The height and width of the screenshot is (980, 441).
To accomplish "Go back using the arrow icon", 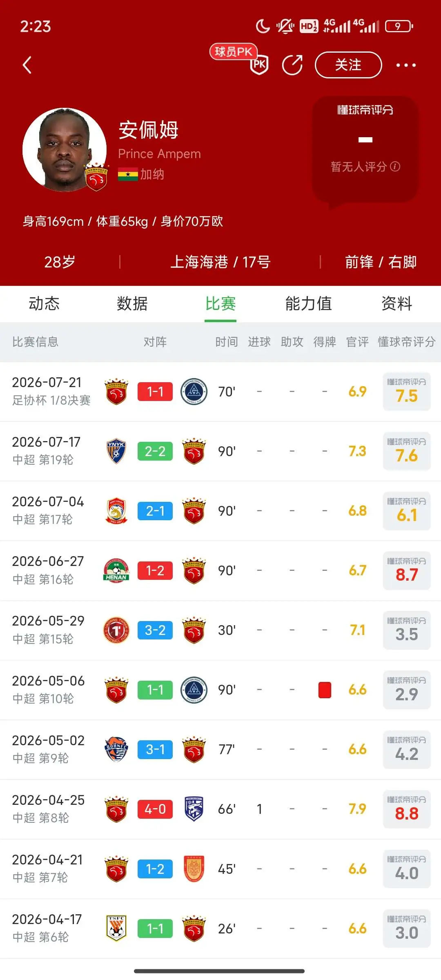I will (x=27, y=65).
